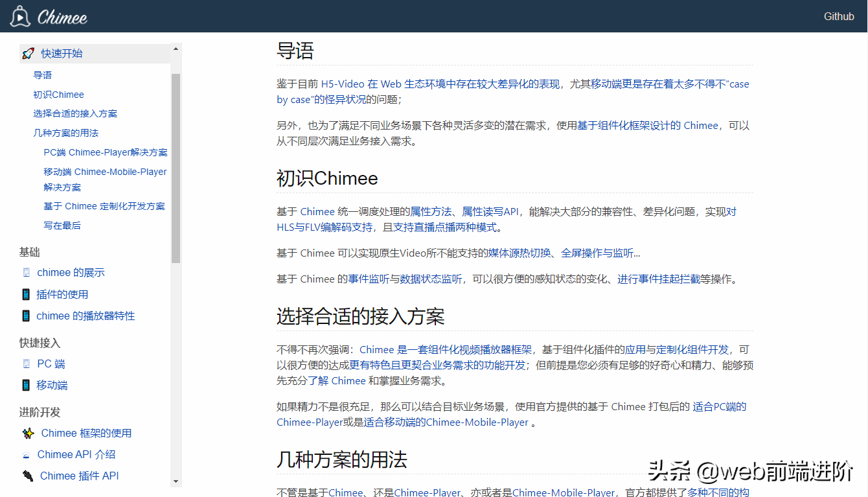Open the Github link in header

point(839,17)
